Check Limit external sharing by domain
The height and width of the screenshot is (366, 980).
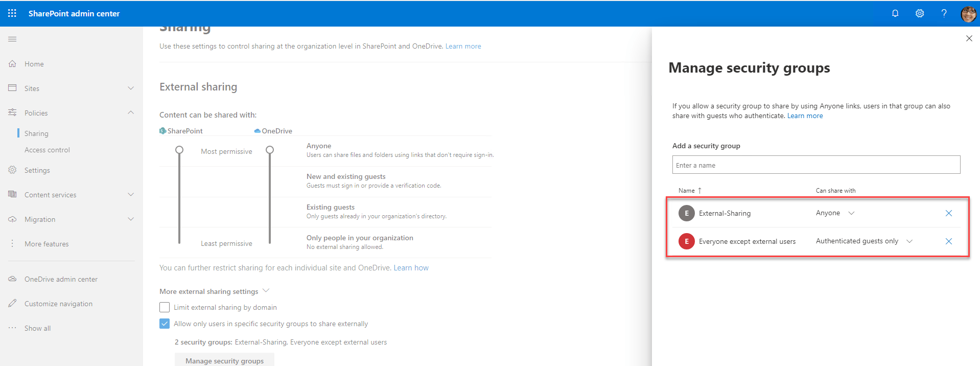click(x=165, y=307)
